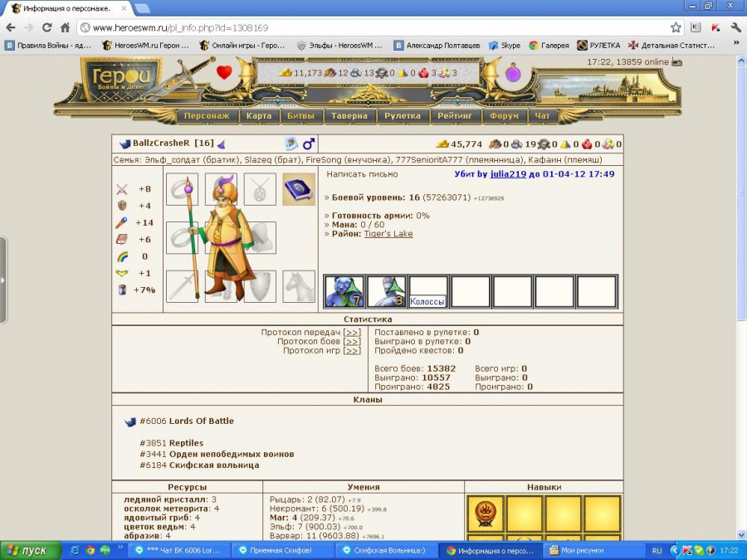Go back with the browser back arrow
Image resolution: width=747 pixels, height=560 pixels.
click(x=11, y=27)
